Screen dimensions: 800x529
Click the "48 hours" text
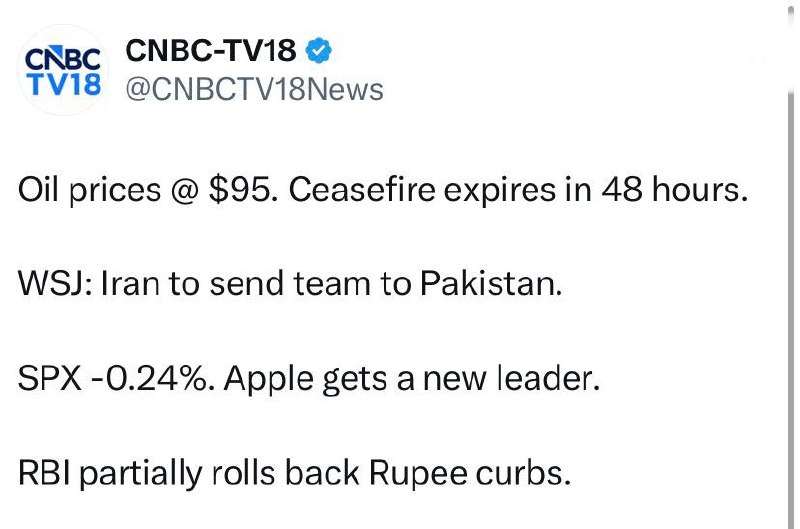click(687, 191)
